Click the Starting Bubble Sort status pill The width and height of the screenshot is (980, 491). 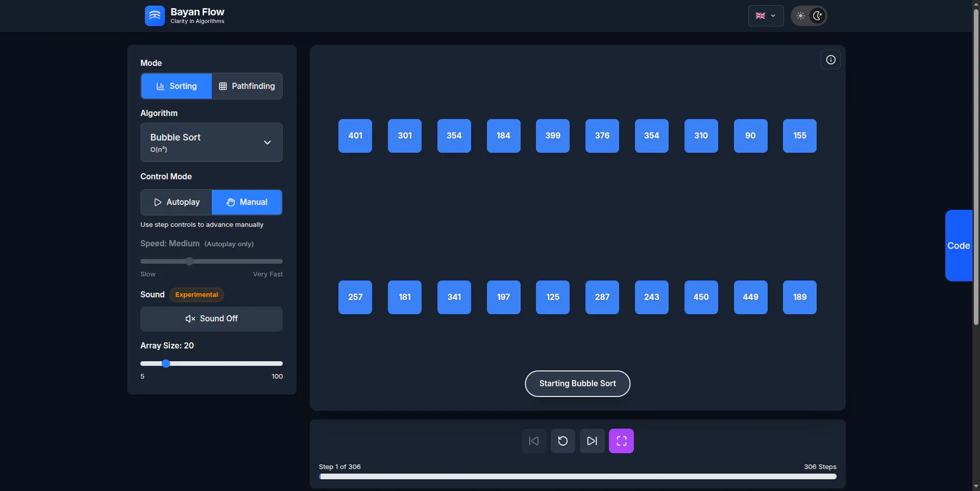[578, 384]
